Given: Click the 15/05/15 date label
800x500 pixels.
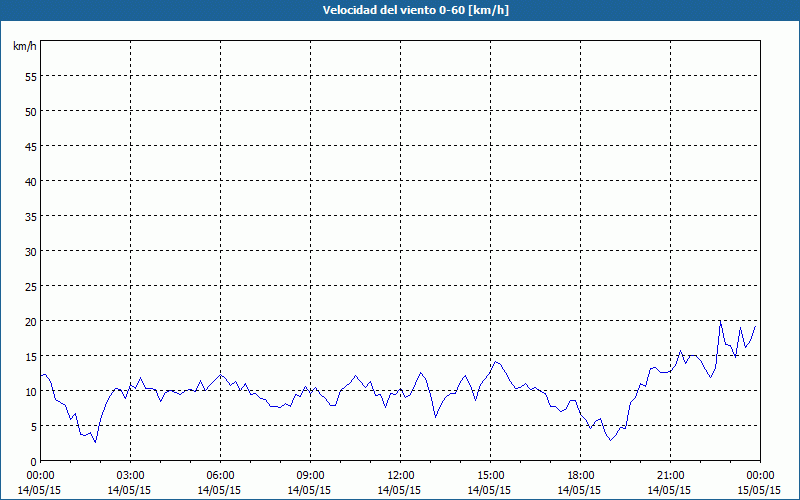Looking at the screenshot, I should (759, 490).
